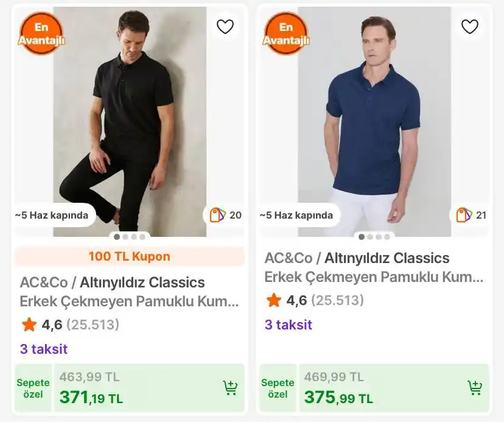Open the navy polo product photo
Screen dimensions: 504x422
click(x=374, y=122)
